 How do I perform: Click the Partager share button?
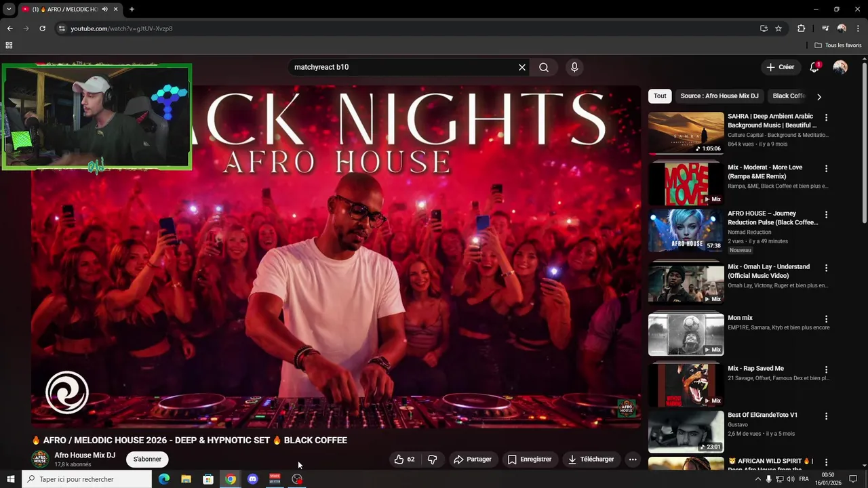[473, 460]
